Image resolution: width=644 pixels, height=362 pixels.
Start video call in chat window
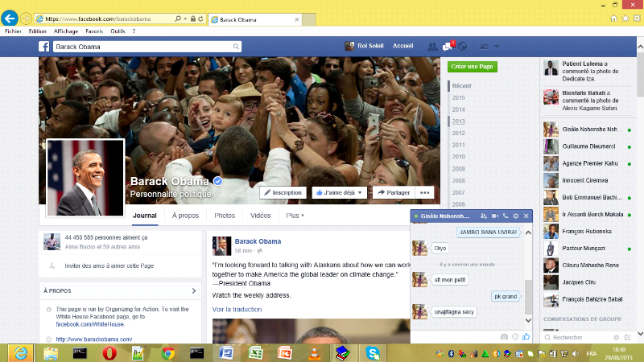tap(494, 216)
